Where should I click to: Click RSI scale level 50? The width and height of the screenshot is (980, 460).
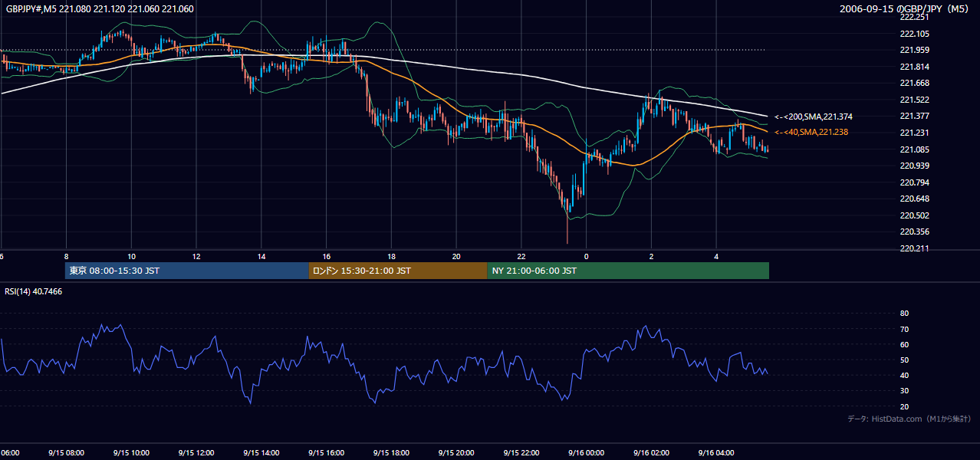[904, 360]
